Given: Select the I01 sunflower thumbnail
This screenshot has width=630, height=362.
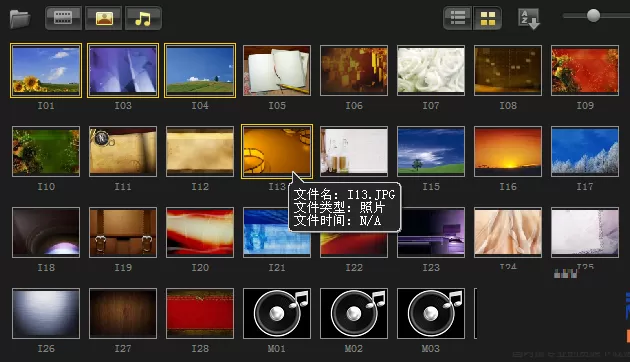Looking at the screenshot, I should click(x=46, y=70).
